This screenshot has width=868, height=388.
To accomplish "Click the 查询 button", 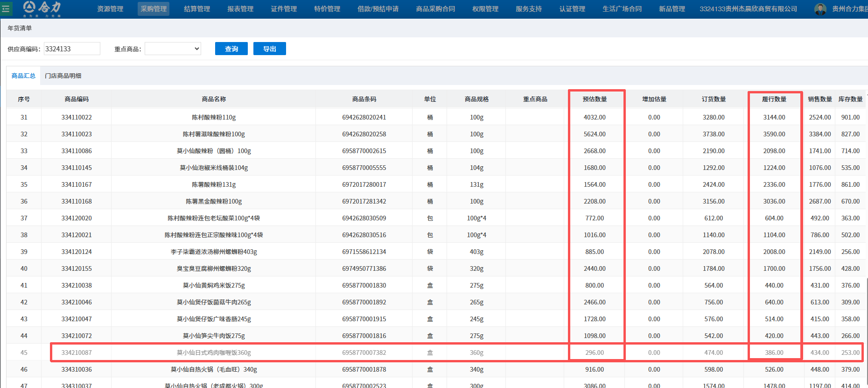I will 231,49.
